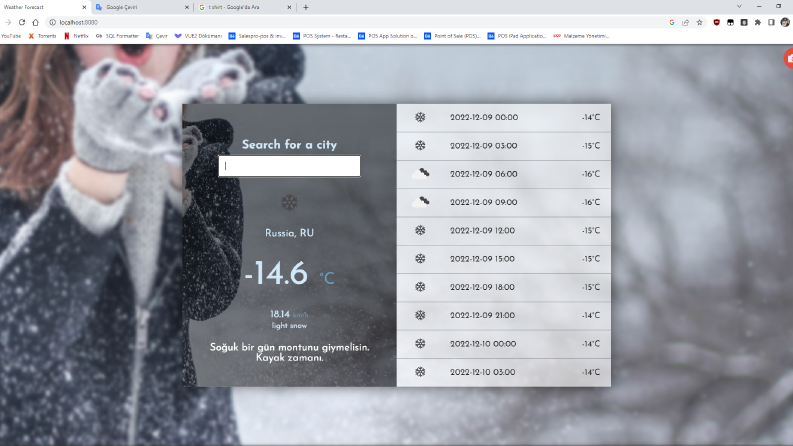The width and height of the screenshot is (793, 446).
Task: Open the browser home page icon
Action: tap(35, 22)
